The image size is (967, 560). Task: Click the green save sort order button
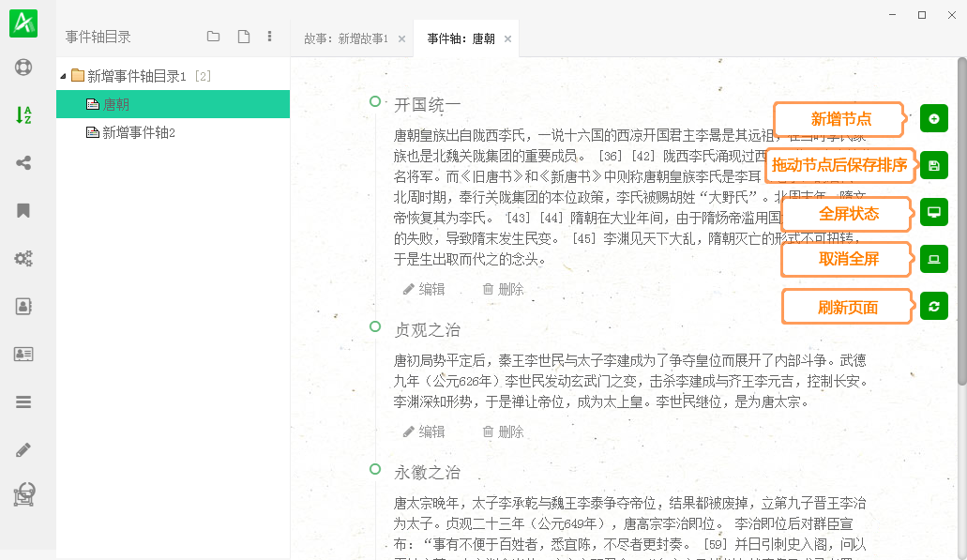coord(933,165)
